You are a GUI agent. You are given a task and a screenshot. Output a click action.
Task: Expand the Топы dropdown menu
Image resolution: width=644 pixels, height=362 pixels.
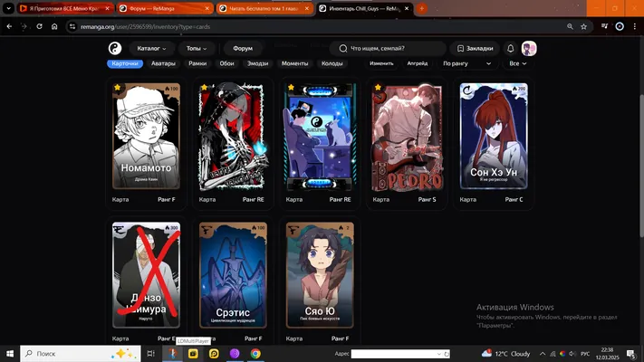coord(197,49)
